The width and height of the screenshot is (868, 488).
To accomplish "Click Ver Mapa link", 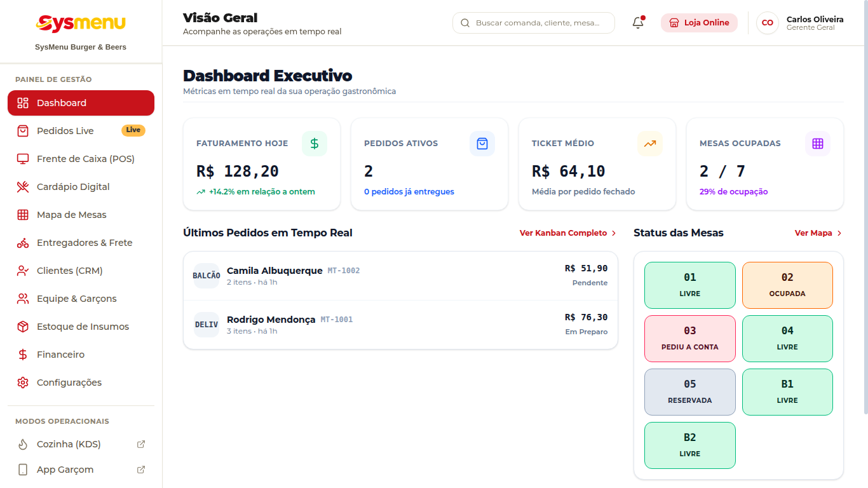I will point(818,233).
